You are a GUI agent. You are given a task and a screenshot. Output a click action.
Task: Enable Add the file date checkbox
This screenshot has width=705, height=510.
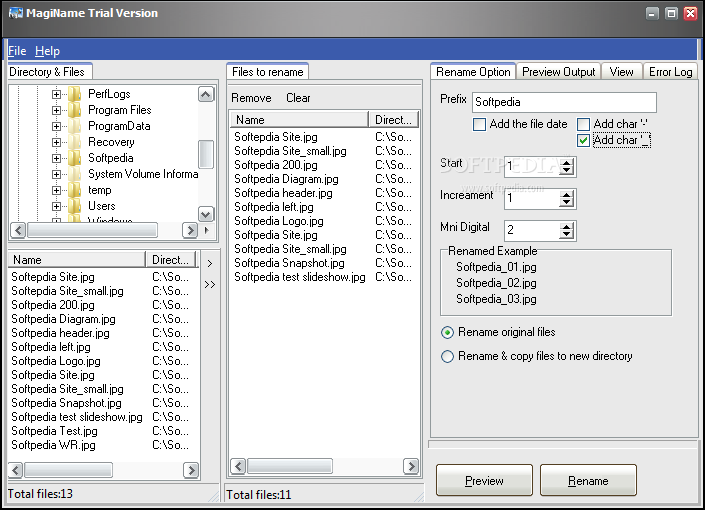(479, 124)
